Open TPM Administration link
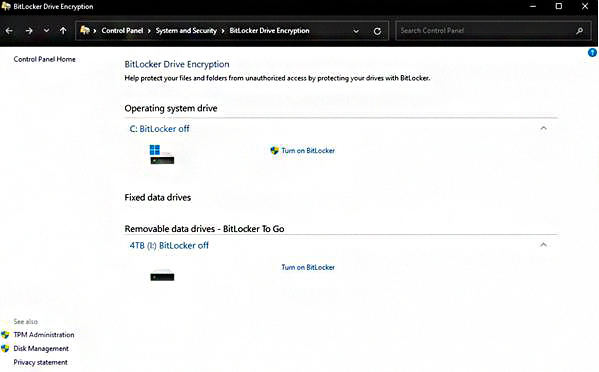This screenshot has width=599, height=372. 44,335
